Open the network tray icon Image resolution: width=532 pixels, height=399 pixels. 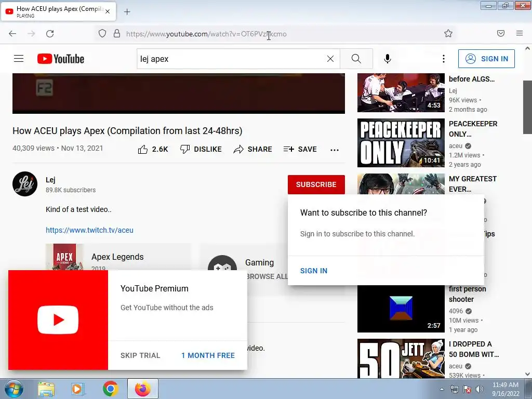tap(454, 389)
